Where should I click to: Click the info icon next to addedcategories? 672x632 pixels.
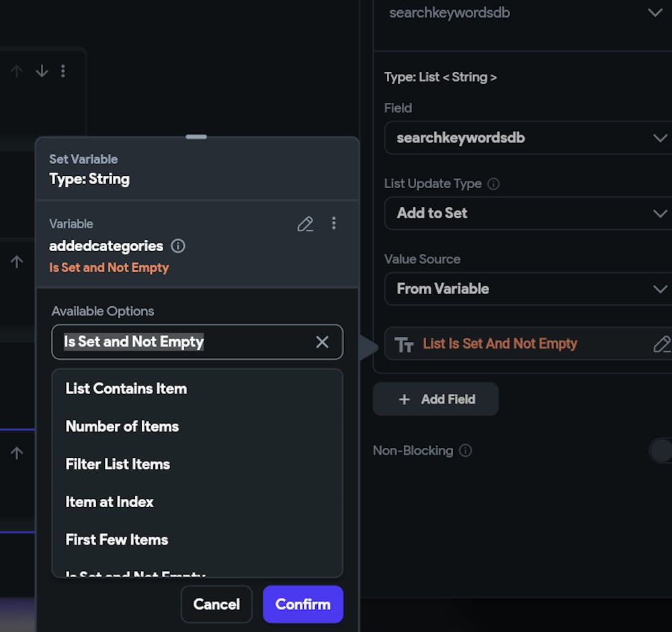[178, 246]
